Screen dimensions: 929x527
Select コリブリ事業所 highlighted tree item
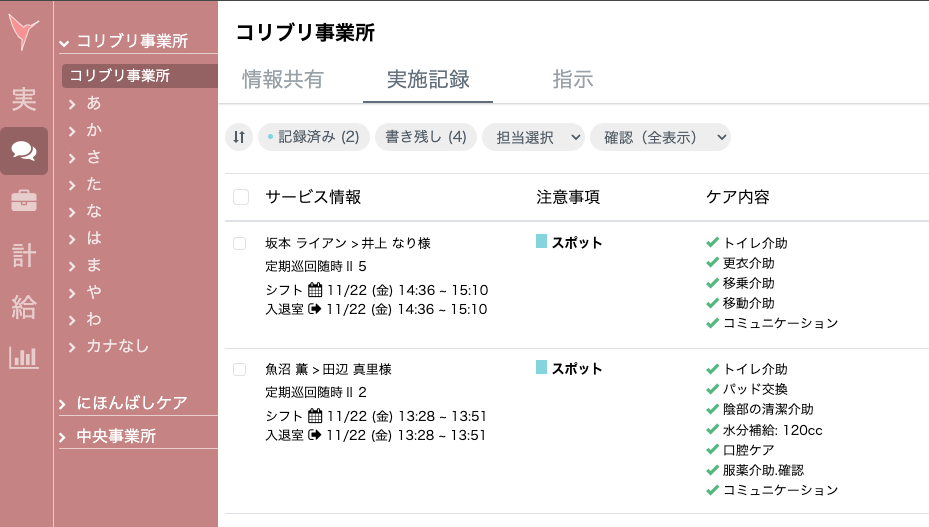[140, 76]
